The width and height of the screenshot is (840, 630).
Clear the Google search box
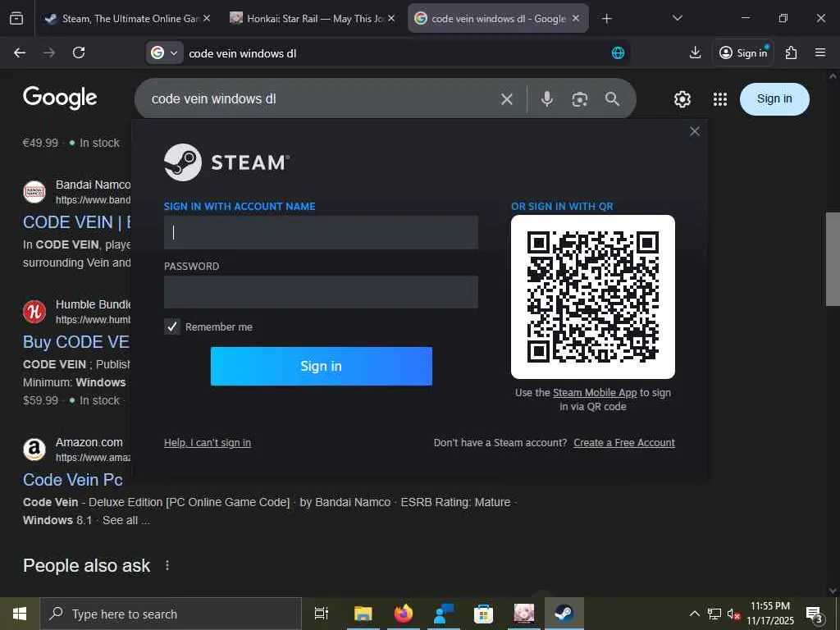pyautogui.click(x=507, y=99)
